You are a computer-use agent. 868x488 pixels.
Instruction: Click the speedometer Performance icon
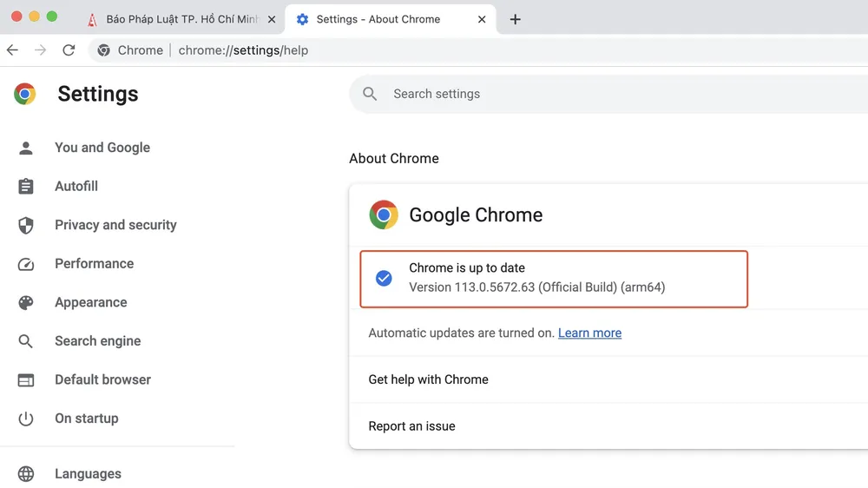click(x=25, y=264)
